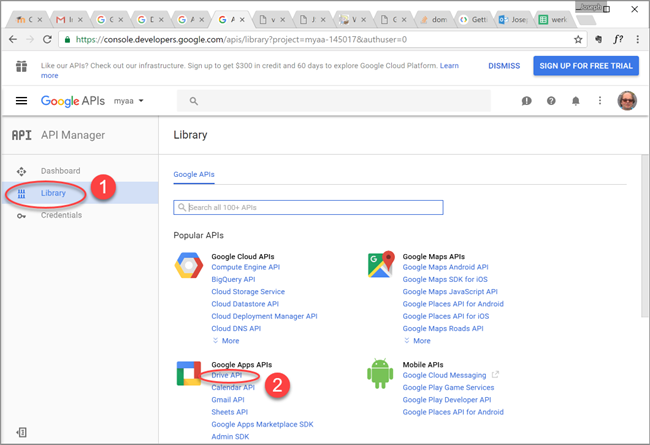Collapse the sidebar with the bottom-left icon
Viewport: 650px width, 445px height.
(x=22, y=432)
